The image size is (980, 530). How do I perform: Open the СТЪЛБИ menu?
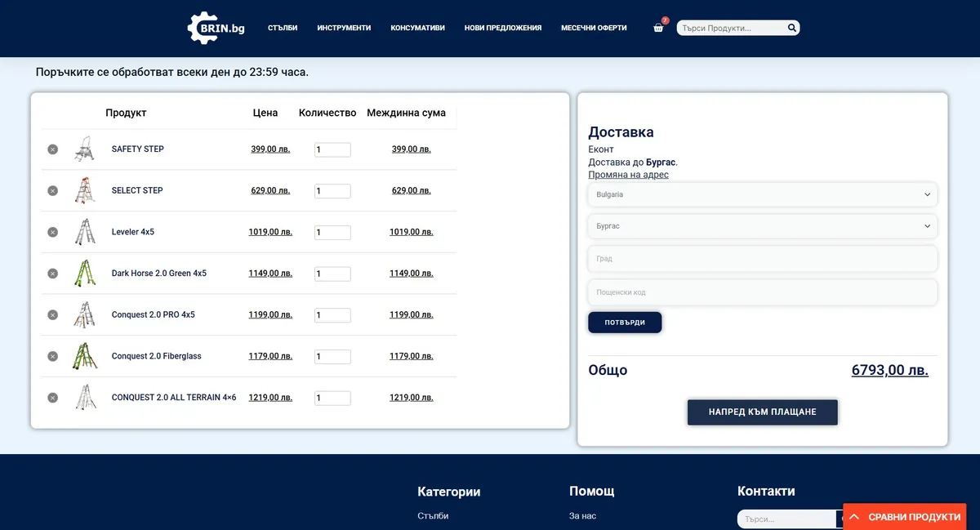coord(283,28)
